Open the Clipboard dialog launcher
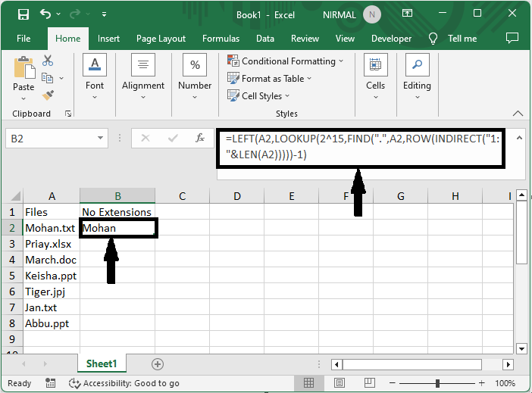Image resolution: width=532 pixels, height=393 pixels. [x=68, y=114]
